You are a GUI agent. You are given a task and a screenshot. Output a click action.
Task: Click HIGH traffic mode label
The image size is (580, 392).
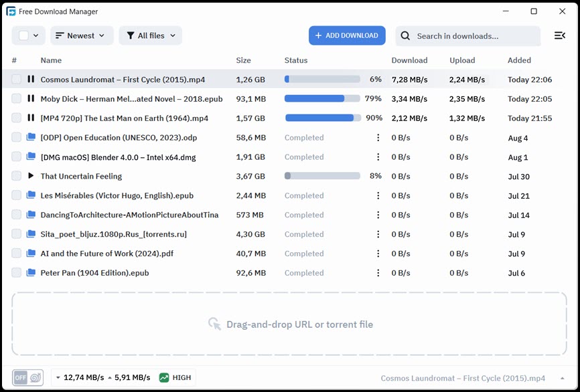(182, 377)
